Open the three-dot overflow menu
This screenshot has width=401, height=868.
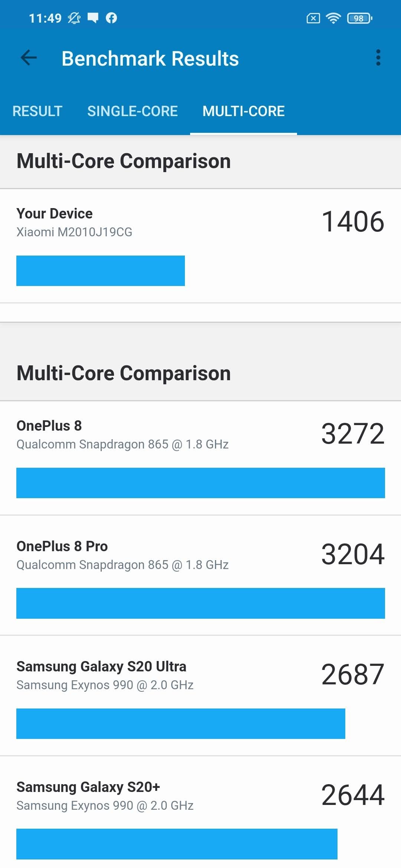(378, 58)
